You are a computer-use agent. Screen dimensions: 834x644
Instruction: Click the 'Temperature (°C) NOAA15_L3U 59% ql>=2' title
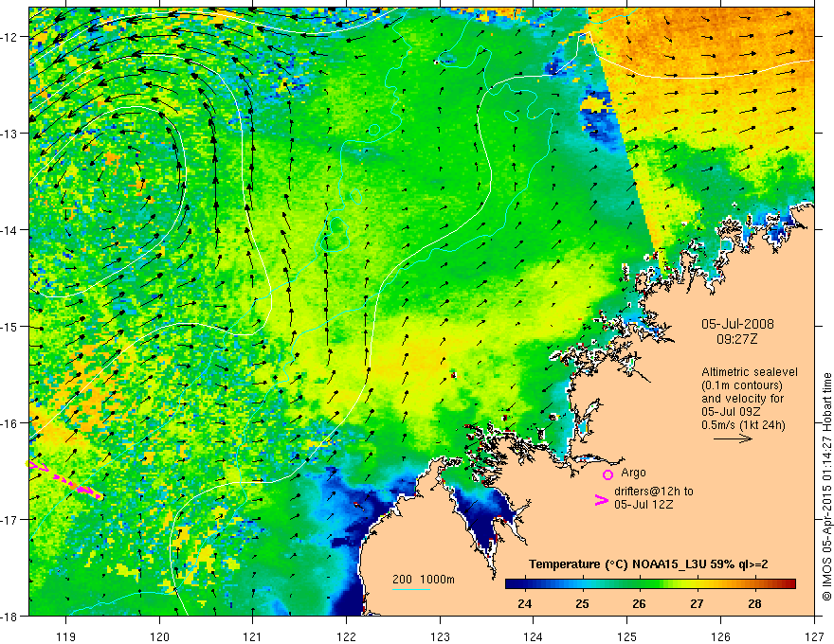click(648, 564)
